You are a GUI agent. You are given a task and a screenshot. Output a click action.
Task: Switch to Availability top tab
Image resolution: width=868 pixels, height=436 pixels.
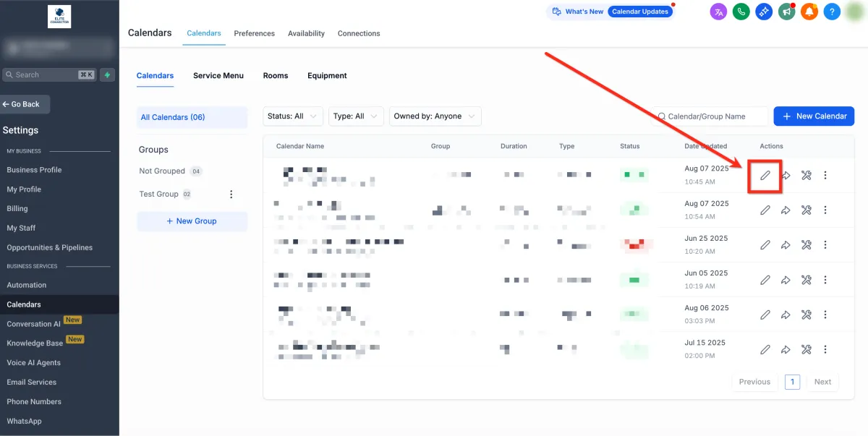(306, 33)
